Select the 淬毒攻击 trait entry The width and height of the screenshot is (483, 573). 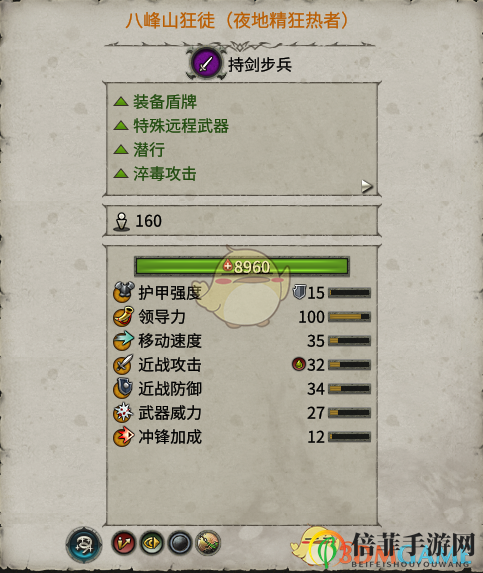155,174
